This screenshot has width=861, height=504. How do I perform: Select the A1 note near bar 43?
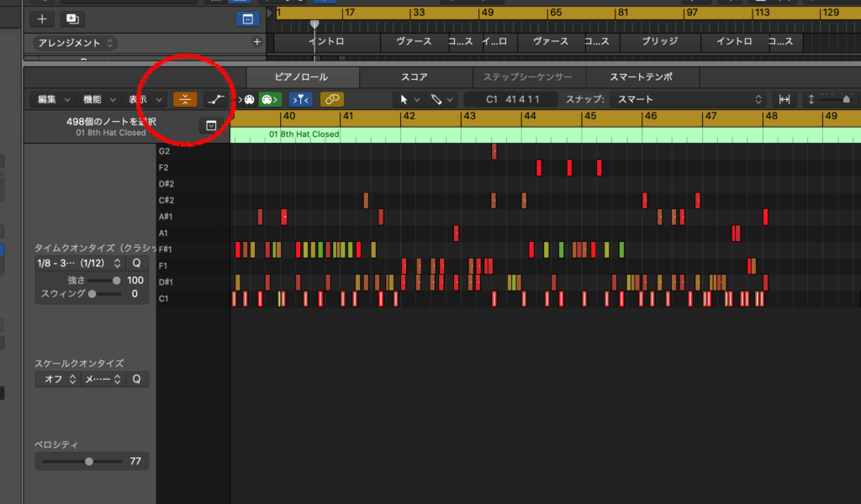pos(457,234)
